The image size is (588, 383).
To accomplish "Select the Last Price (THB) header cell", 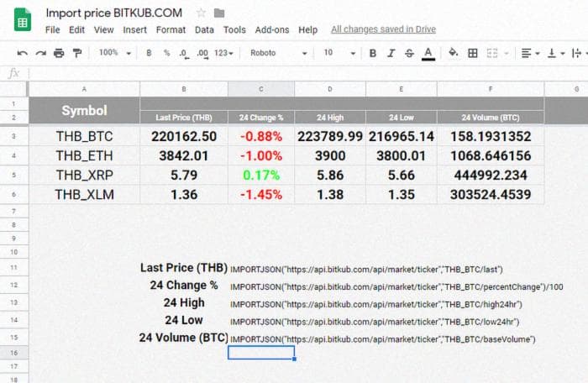I will tap(184, 118).
